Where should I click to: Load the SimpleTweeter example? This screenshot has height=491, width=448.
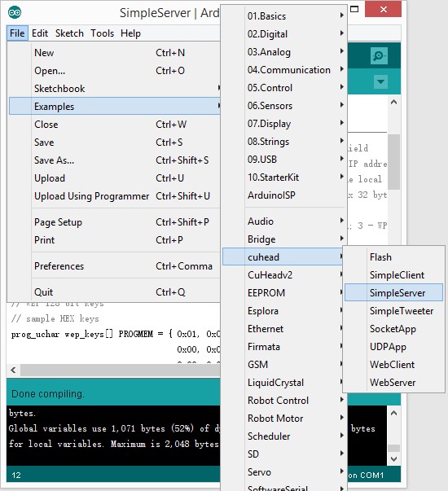[x=393, y=310]
